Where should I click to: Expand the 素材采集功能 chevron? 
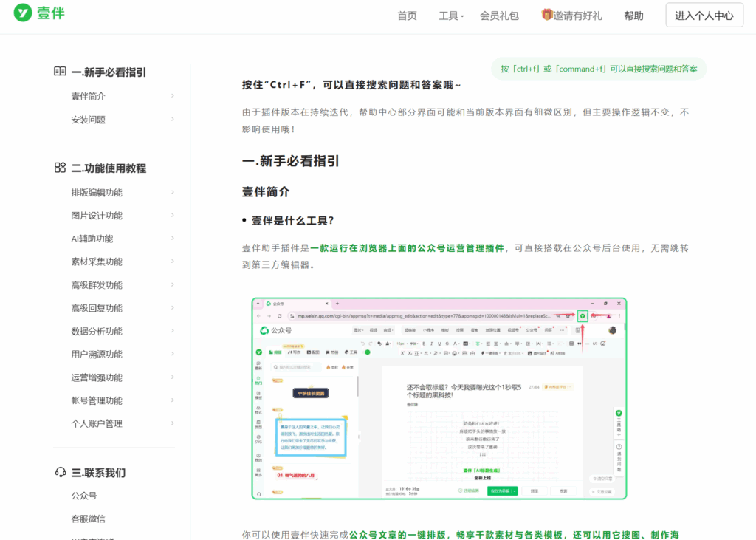click(173, 262)
